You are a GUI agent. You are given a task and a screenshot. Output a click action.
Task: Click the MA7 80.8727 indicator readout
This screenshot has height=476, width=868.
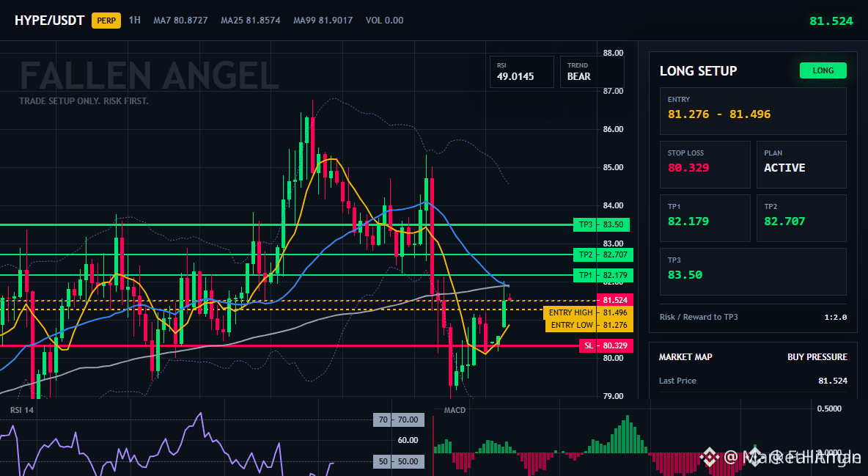180,20
